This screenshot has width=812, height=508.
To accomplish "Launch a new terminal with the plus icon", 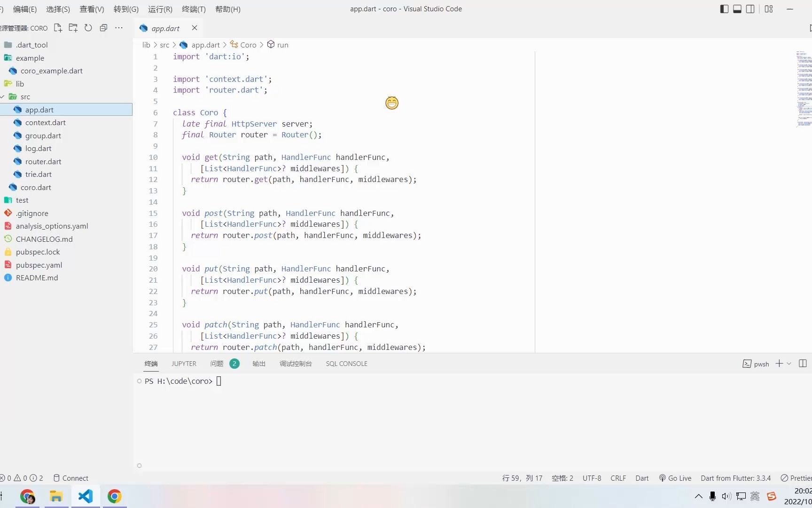I will (x=779, y=364).
